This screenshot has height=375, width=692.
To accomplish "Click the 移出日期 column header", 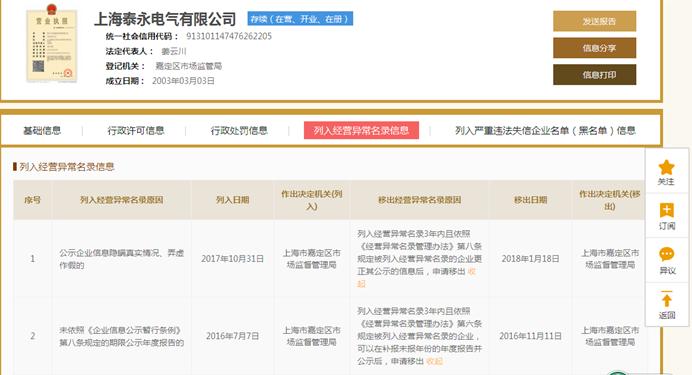I will pos(530,200).
